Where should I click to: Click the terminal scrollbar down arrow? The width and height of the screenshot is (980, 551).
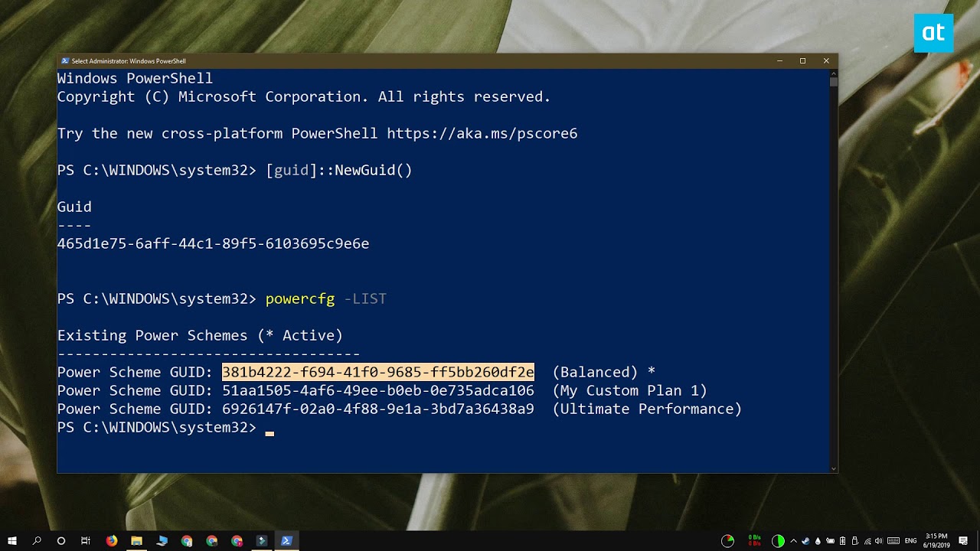[x=834, y=468]
